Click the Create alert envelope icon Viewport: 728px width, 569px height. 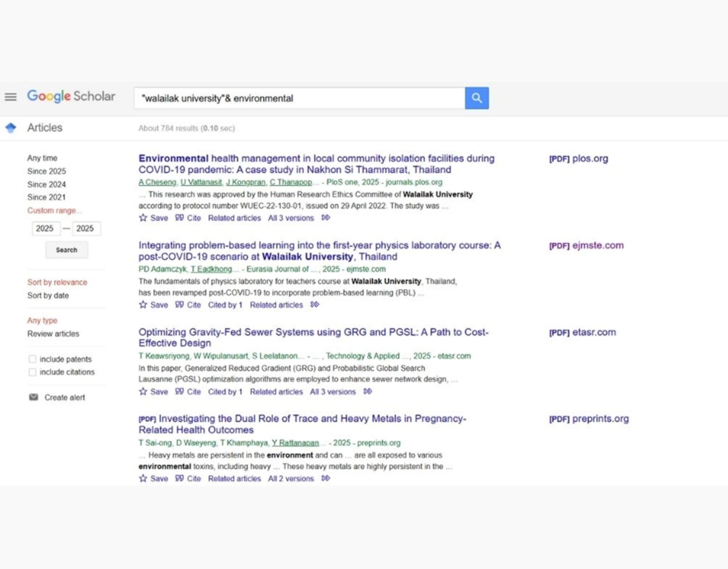pyautogui.click(x=34, y=397)
